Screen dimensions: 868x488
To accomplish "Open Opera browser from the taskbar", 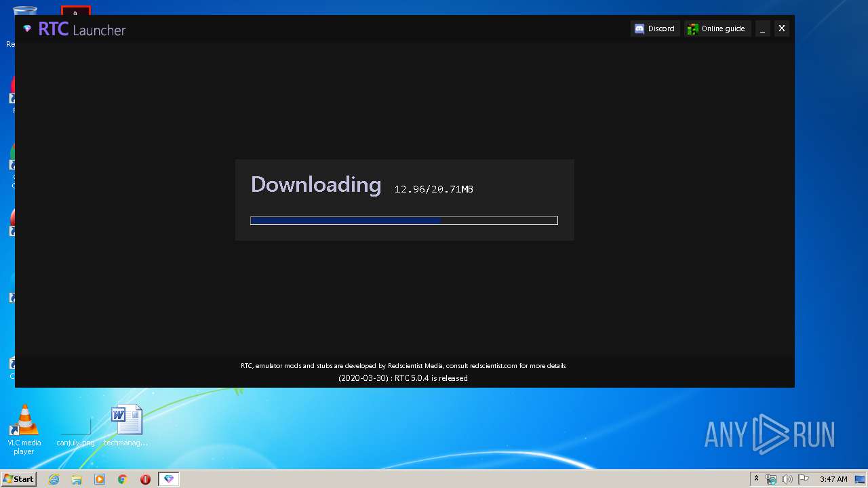I will tap(145, 479).
